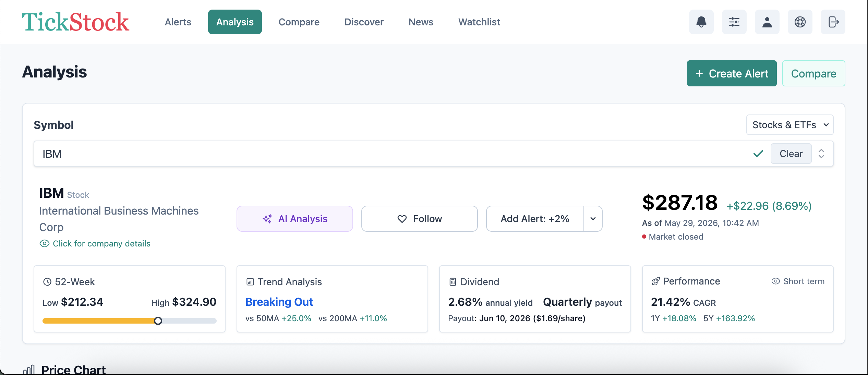Image resolution: width=868 pixels, height=375 pixels.
Task: Click the plus icon on Create Alert
Action: tap(699, 73)
